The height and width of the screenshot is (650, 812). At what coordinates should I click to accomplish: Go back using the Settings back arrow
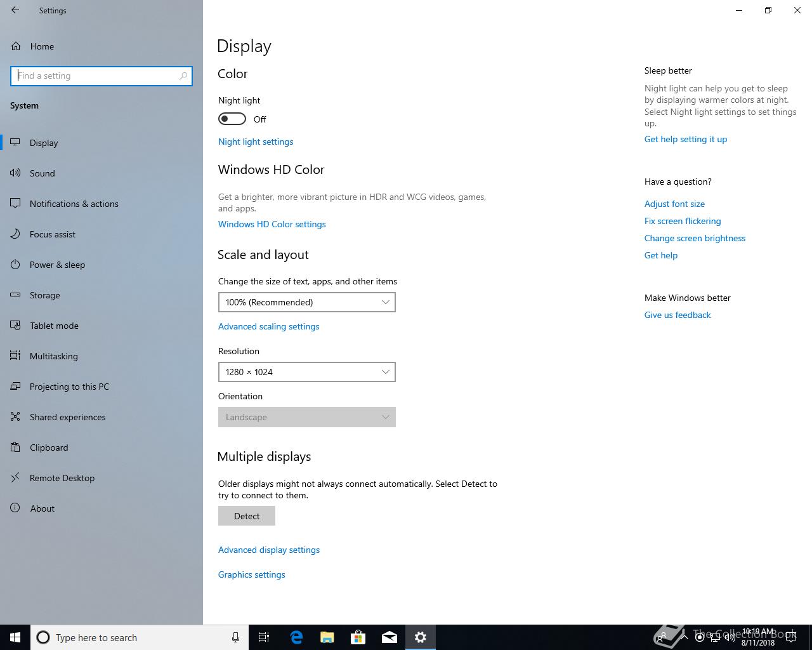click(x=15, y=10)
